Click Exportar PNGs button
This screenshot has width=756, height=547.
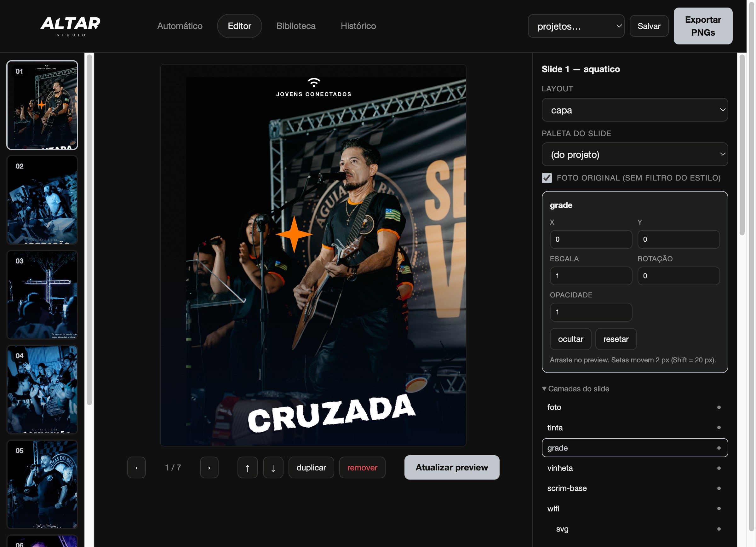coord(703,26)
